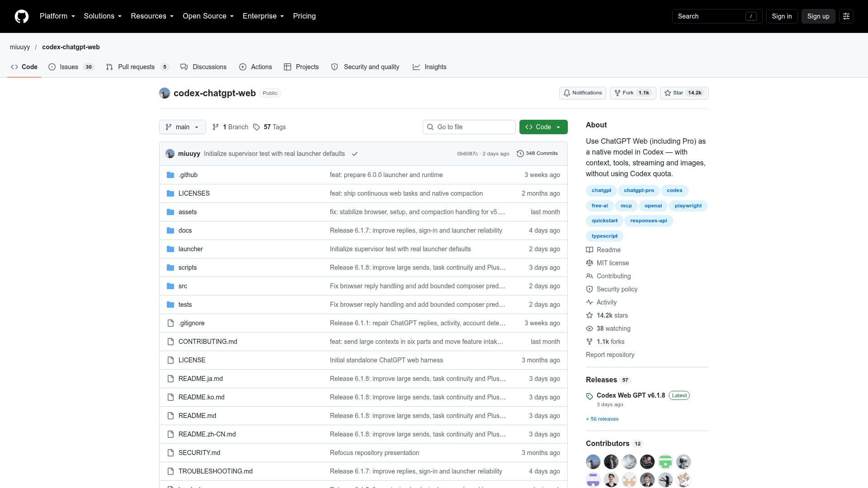The width and height of the screenshot is (868, 488).
Task: Open the 57 Tags link
Action: (269, 127)
